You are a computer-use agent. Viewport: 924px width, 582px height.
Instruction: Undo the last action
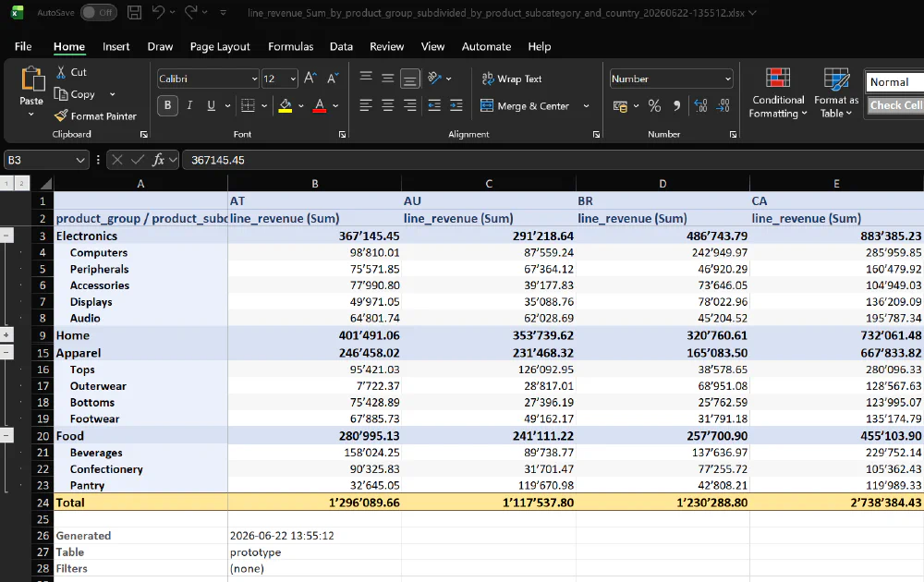[x=158, y=12]
